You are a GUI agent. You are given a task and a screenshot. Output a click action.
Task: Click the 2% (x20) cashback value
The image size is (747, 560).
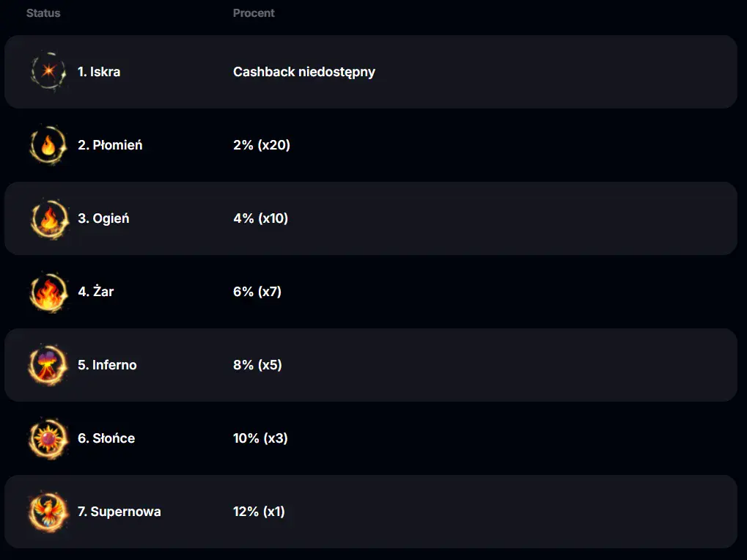[x=262, y=145]
